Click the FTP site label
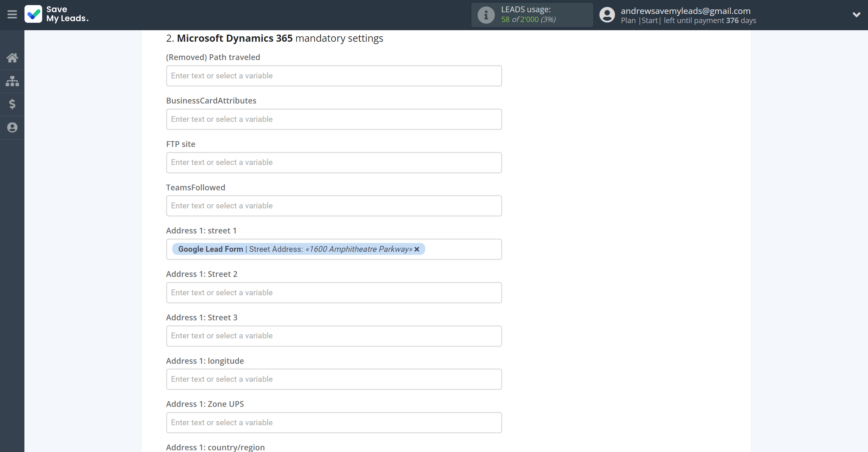 [x=181, y=144]
